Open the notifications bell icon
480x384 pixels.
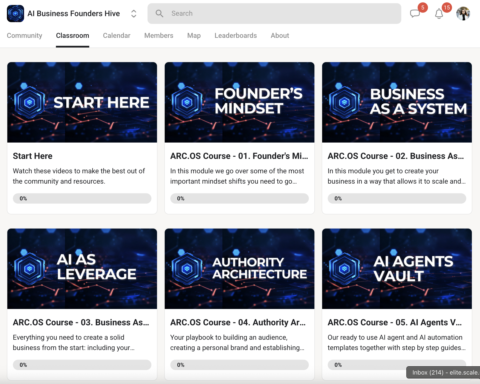tap(439, 14)
